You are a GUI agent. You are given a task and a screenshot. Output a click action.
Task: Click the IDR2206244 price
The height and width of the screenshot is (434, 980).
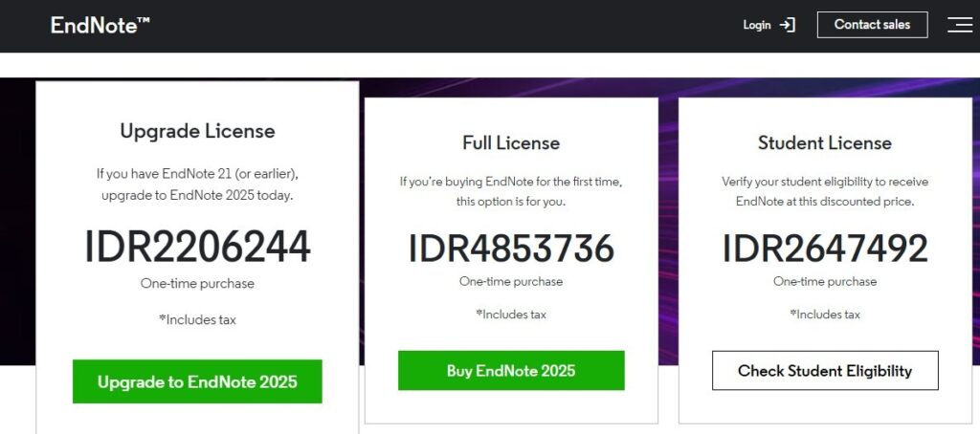197,247
